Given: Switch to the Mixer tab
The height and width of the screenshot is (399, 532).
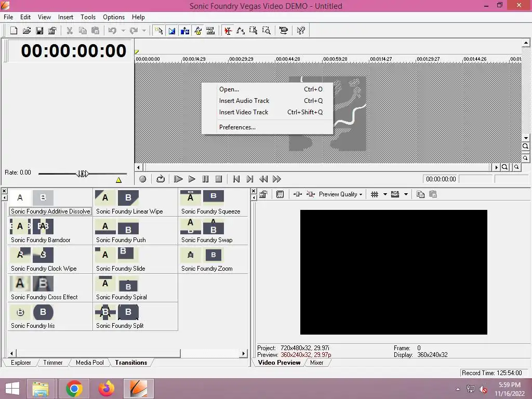Looking at the screenshot, I should point(316,362).
